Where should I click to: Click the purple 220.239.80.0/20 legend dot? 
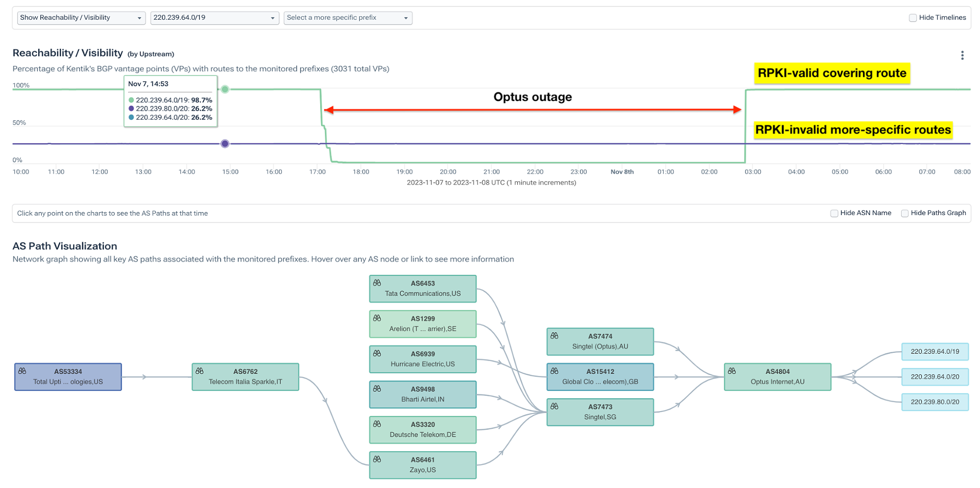[x=131, y=109]
